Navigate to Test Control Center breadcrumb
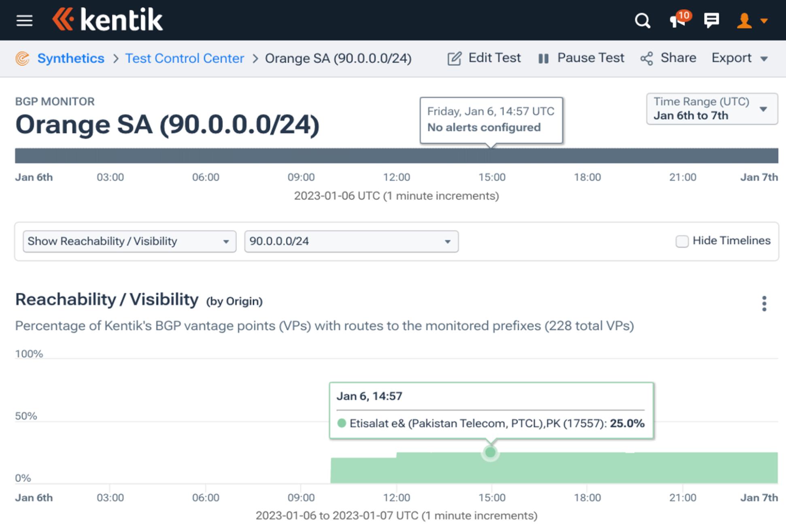 coord(185,58)
